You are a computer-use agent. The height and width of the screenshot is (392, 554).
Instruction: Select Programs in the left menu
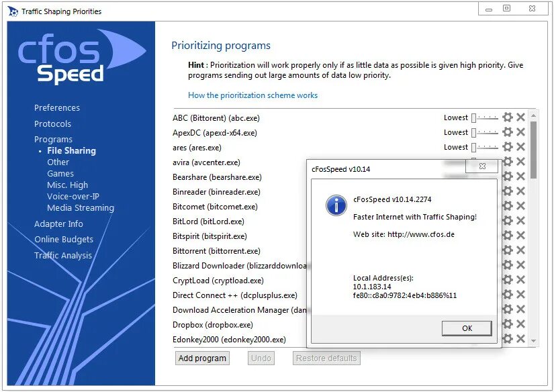point(53,139)
